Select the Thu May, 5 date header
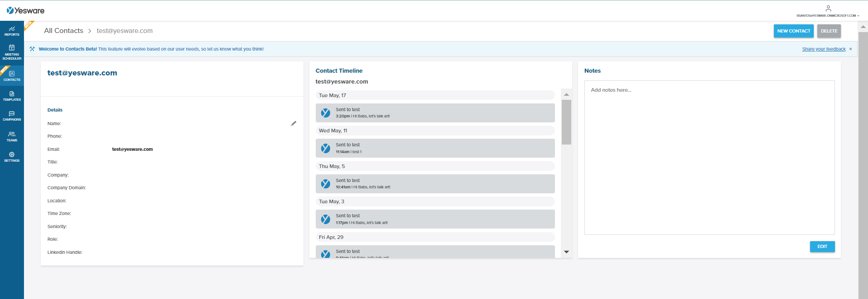The image size is (868, 299). [435, 166]
